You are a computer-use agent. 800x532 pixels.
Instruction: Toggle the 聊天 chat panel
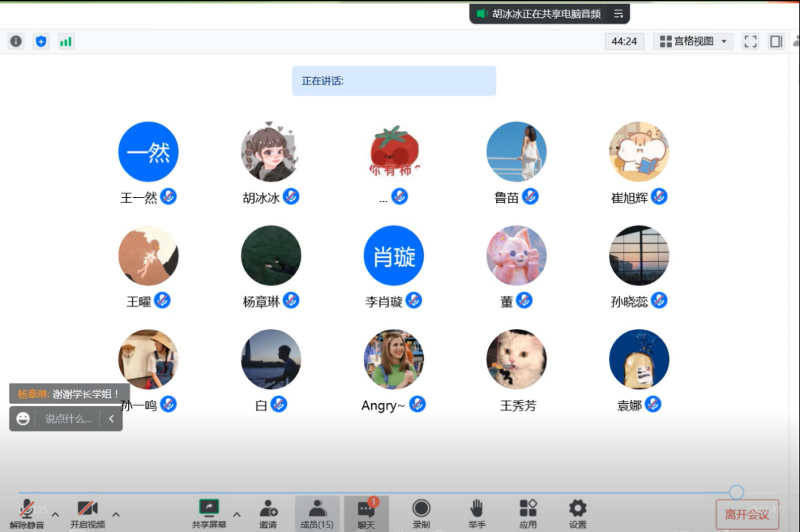click(x=366, y=513)
